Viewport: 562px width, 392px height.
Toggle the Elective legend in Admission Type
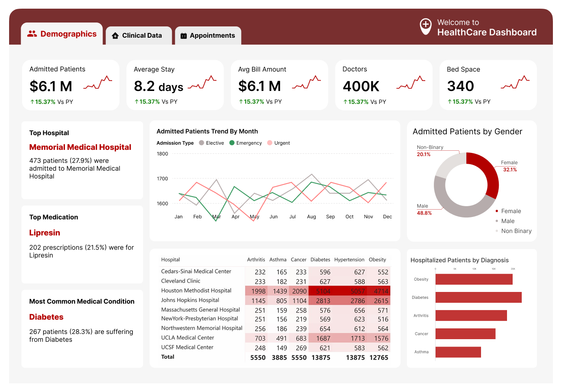point(212,143)
